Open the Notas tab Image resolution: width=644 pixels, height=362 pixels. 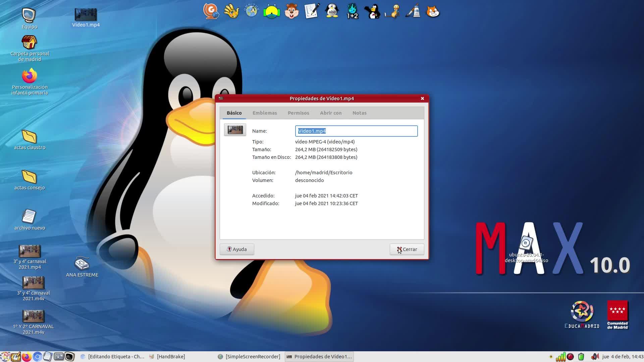click(x=359, y=113)
